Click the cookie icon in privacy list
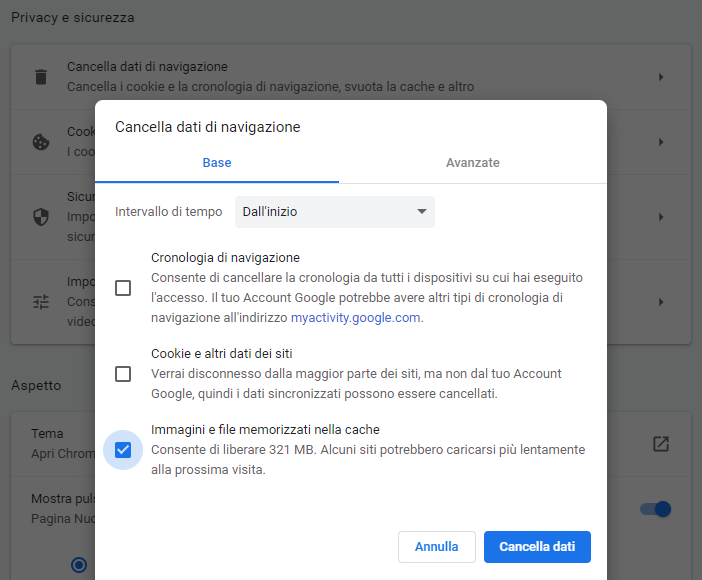 click(41, 142)
